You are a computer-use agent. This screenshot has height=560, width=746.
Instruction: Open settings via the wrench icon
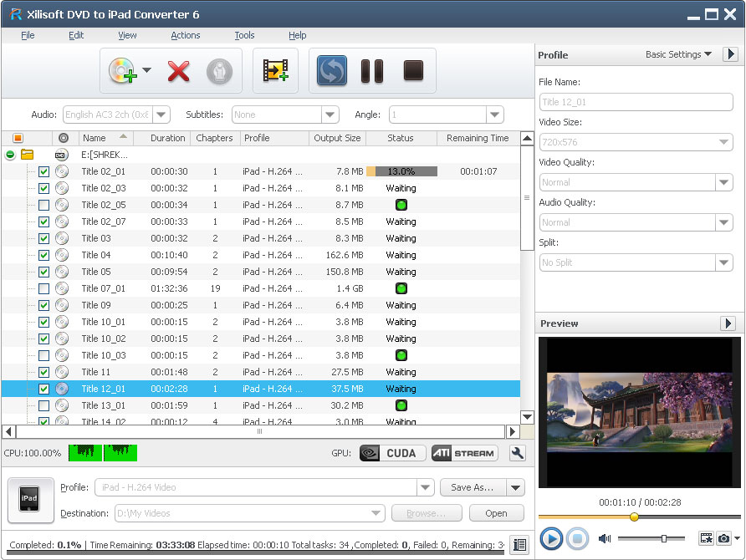tap(517, 452)
